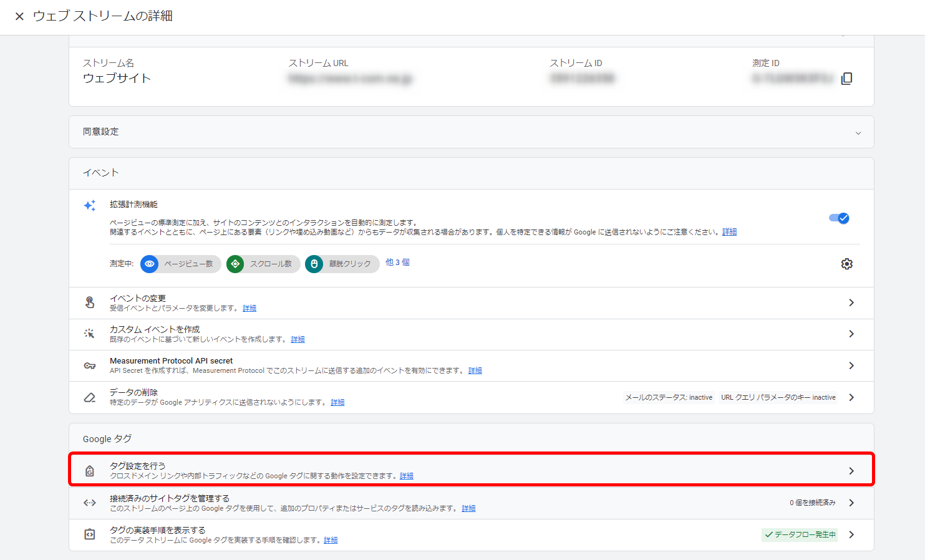Open the イベントの変更 row chevron
This screenshot has width=925, height=560.
coord(851,302)
